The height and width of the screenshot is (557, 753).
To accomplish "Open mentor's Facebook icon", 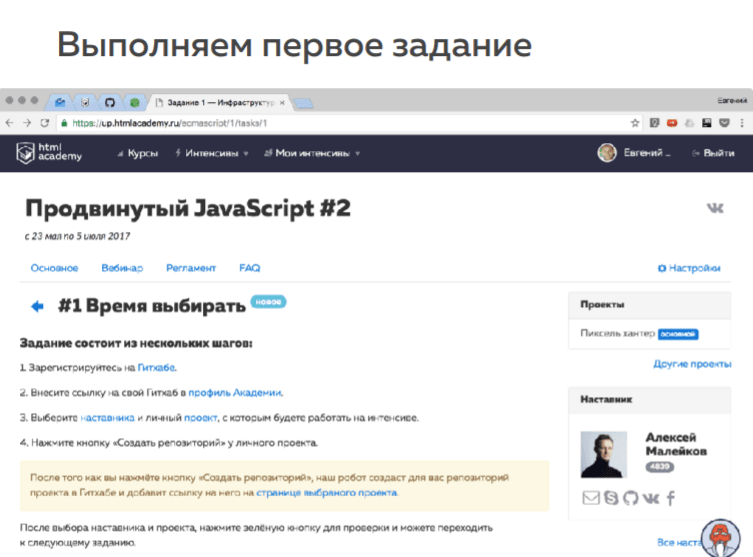I will 671,498.
